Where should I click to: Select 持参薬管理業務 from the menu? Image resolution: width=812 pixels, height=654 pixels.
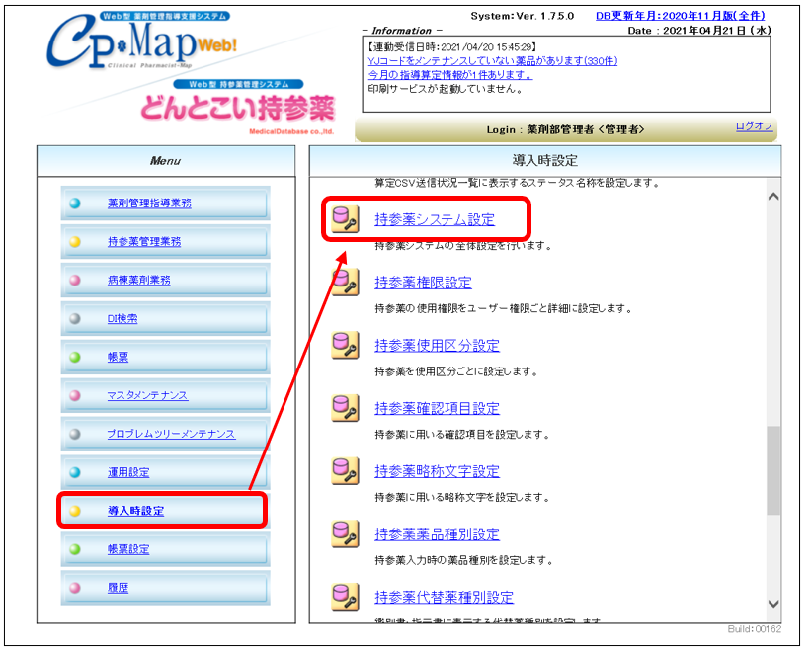pyautogui.click(x=144, y=242)
